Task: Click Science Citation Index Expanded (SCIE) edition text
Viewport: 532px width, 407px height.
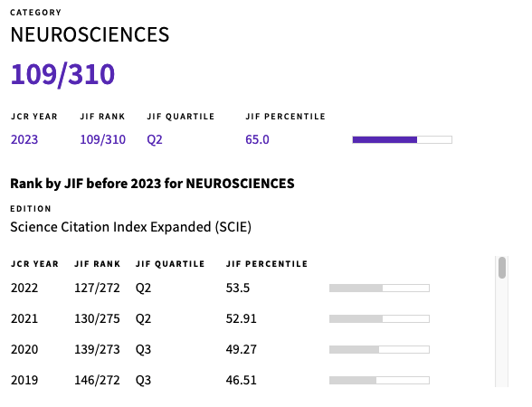Action: pyautogui.click(x=131, y=227)
